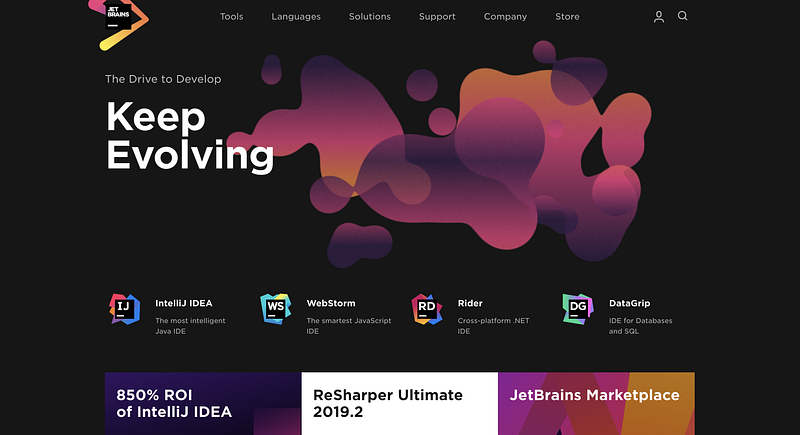Image resolution: width=800 pixels, height=435 pixels.
Task: Open the 850% ROI of IntelliJ IDEA banner
Action: [203, 403]
